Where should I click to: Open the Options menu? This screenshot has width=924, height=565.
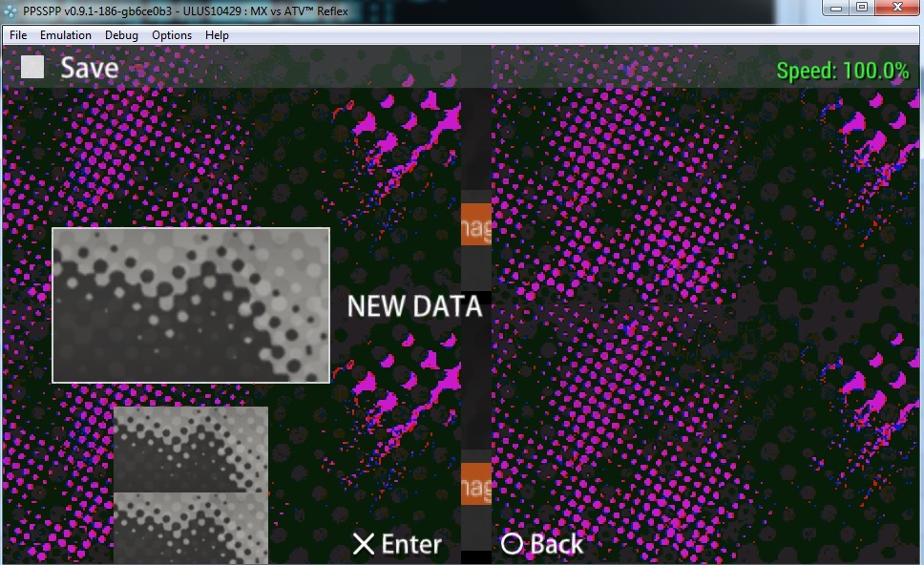click(172, 35)
